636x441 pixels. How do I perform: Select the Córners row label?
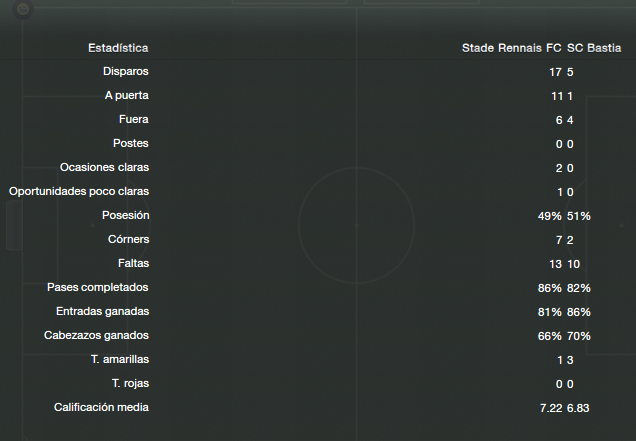[x=129, y=239]
